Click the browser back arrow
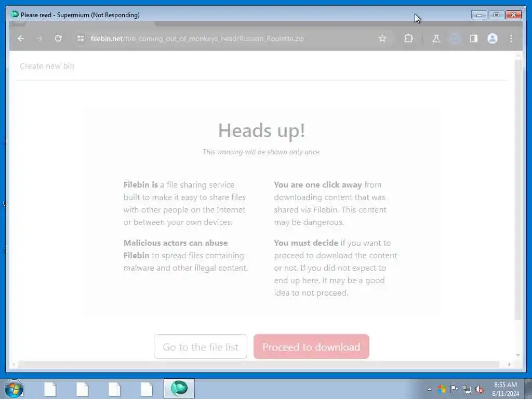The height and width of the screenshot is (399, 532). point(21,38)
